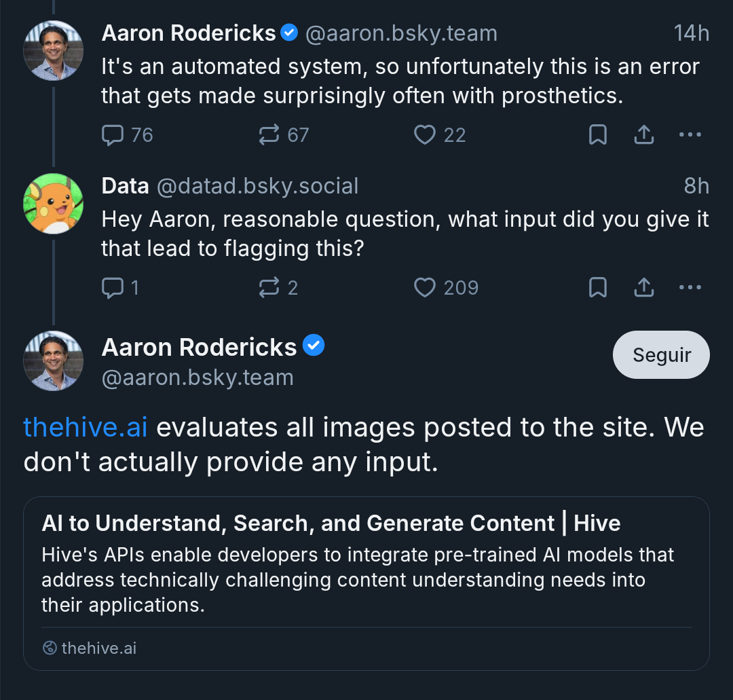Share Data's post about flagging
The height and width of the screenshot is (700, 733).
[x=643, y=288]
